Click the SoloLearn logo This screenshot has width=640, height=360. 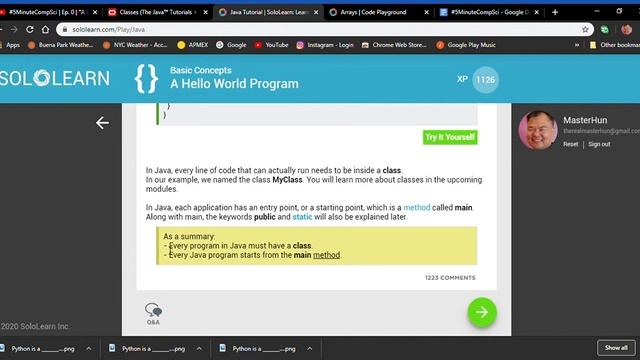pyautogui.click(x=55, y=78)
